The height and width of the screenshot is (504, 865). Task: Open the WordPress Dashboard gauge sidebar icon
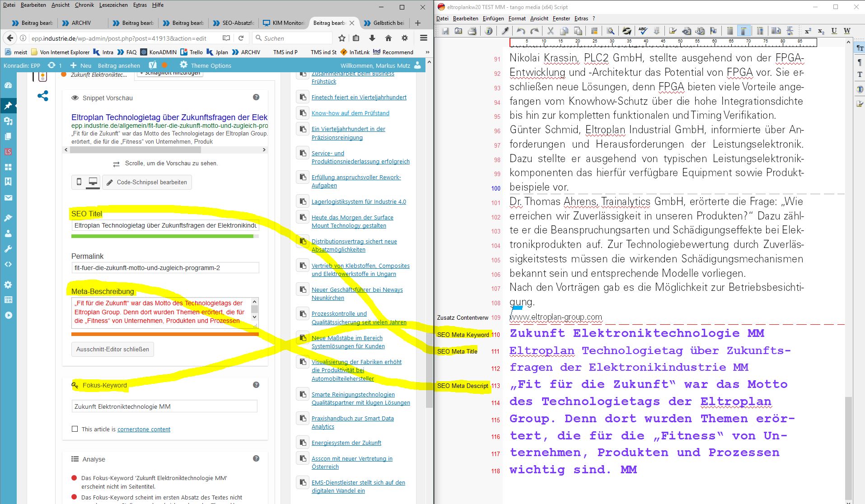(x=8, y=85)
